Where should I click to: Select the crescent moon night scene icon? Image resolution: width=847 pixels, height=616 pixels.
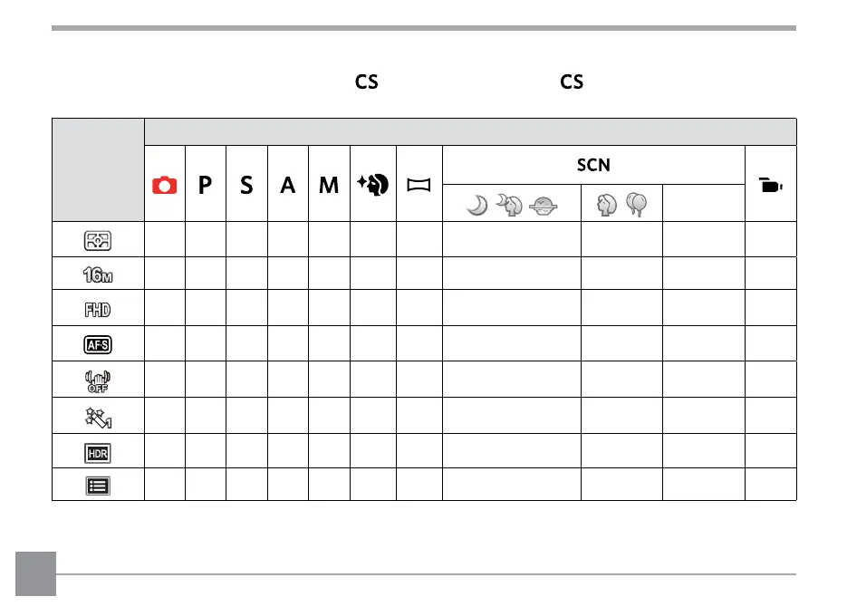pyautogui.click(x=477, y=205)
